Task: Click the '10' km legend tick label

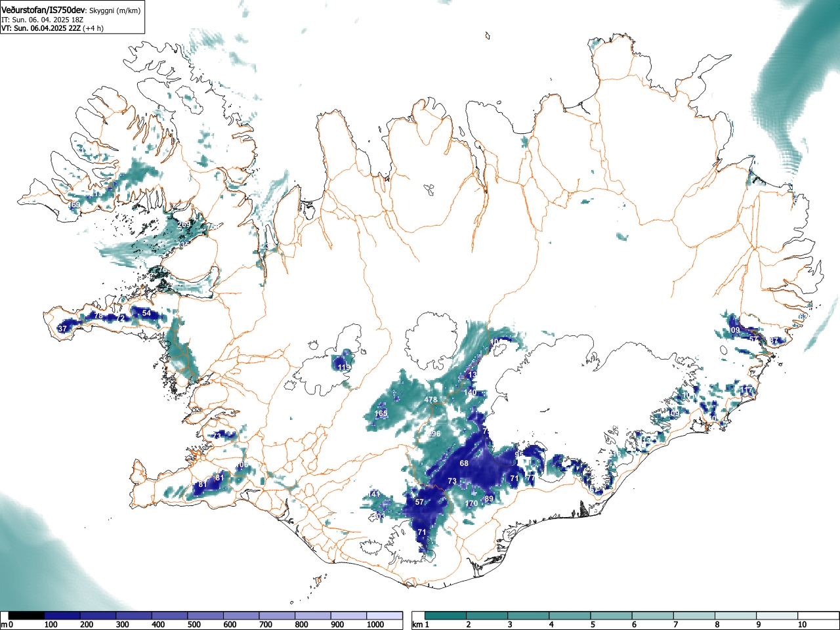Action: coord(802,625)
